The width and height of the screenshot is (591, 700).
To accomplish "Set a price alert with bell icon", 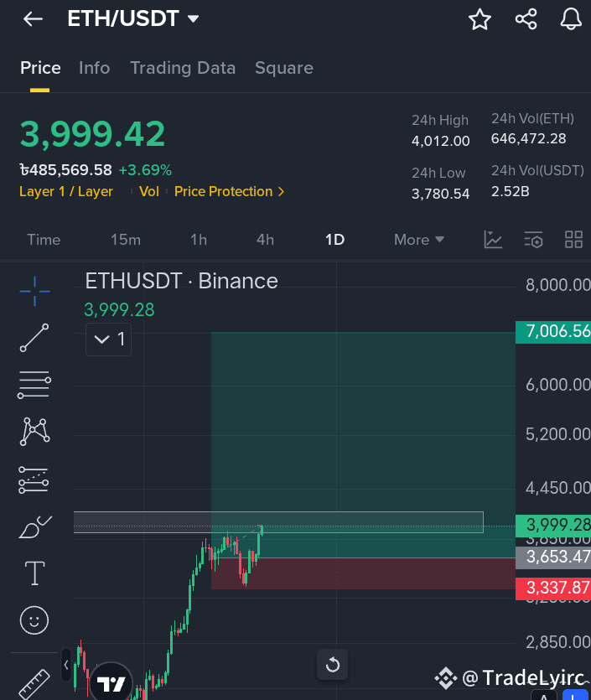I will [x=571, y=19].
